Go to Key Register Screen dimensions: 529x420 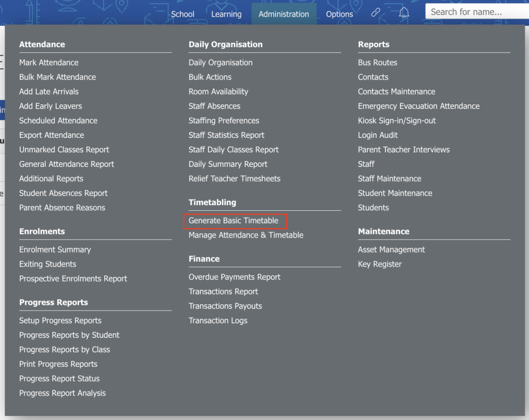click(380, 264)
